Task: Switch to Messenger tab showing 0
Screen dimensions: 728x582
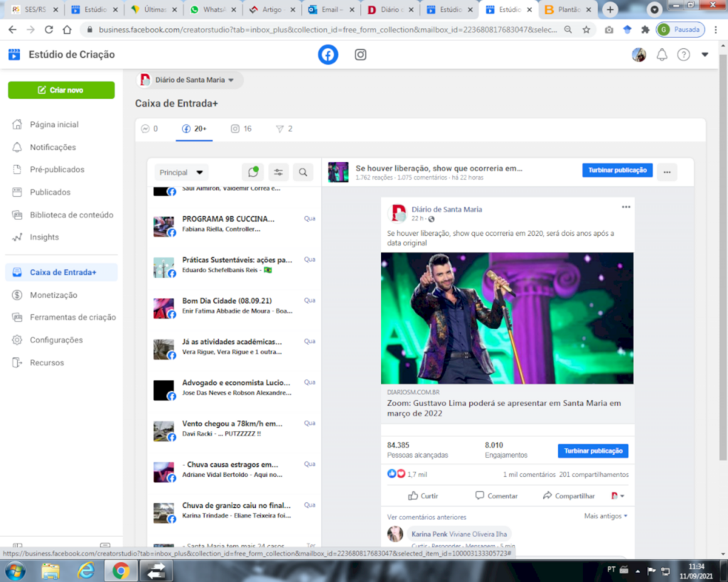Action: pos(149,129)
